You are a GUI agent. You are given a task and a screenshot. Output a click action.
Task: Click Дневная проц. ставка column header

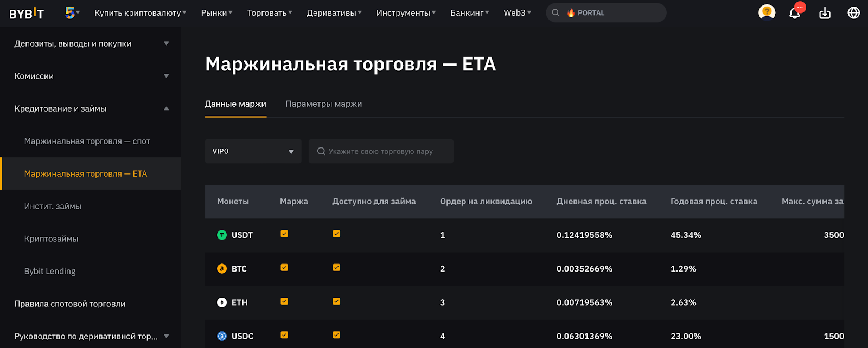click(x=602, y=201)
